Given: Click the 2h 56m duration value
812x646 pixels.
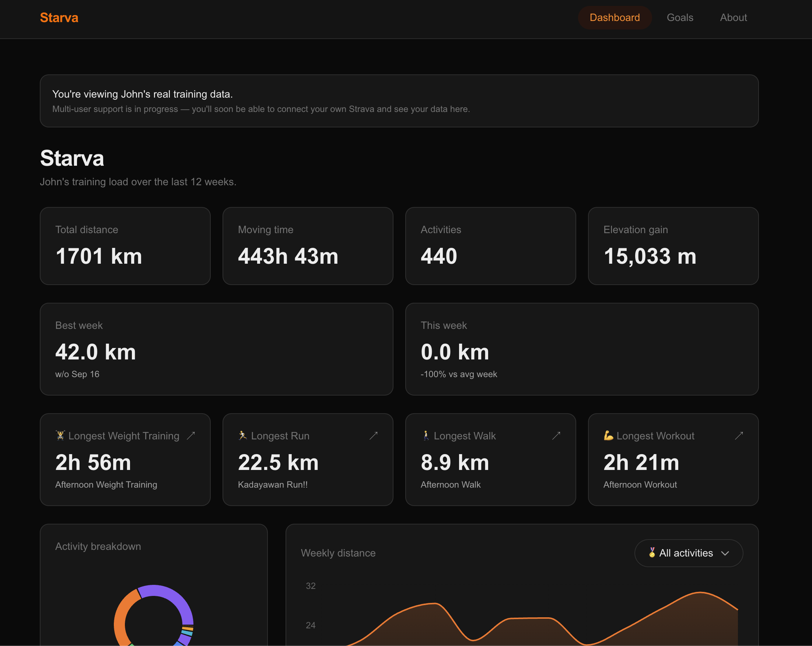Looking at the screenshot, I should coord(93,462).
